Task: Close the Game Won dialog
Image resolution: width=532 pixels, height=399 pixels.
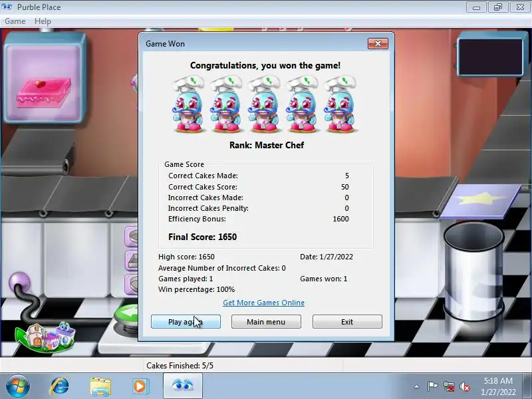Action: click(378, 43)
